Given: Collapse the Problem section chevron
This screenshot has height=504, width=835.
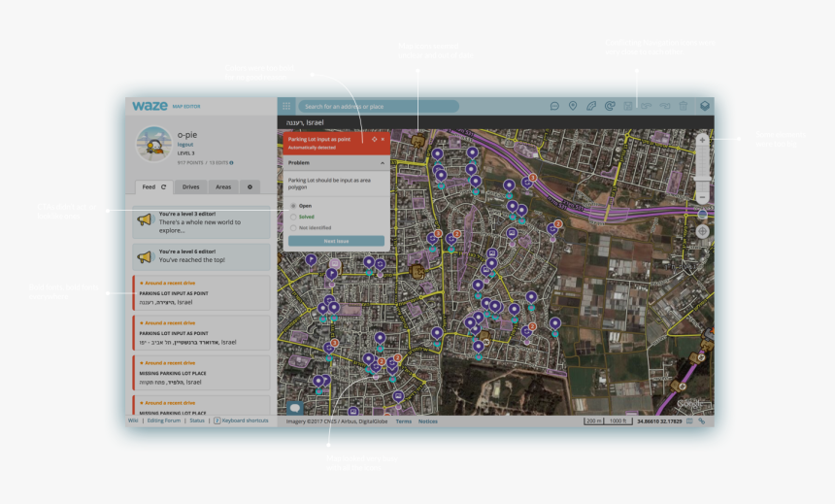Looking at the screenshot, I should pyautogui.click(x=383, y=163).
